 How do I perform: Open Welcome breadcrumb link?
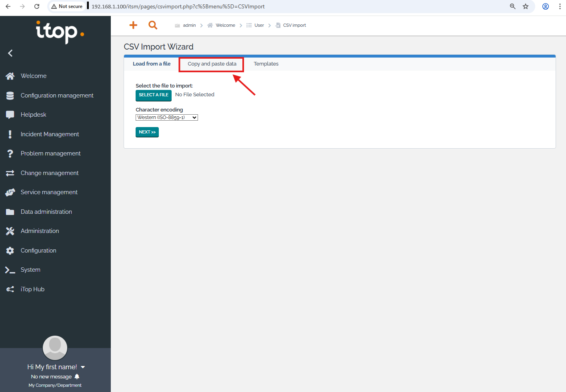tap(226, 25)
